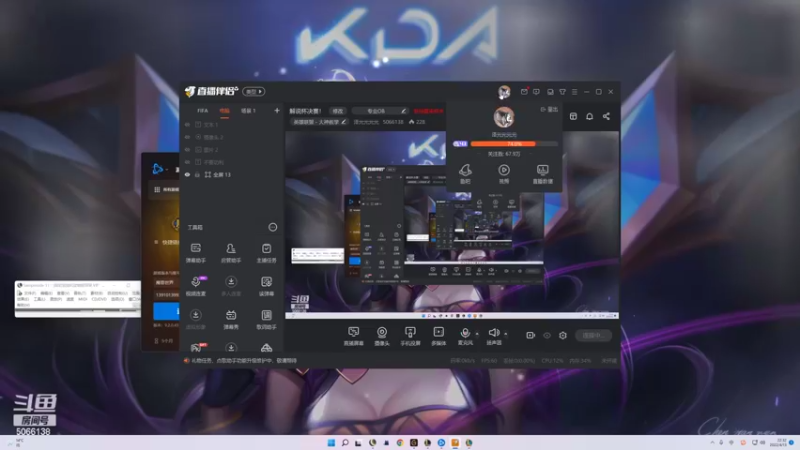Open 视频 from the profile popup

click(504, 173)
